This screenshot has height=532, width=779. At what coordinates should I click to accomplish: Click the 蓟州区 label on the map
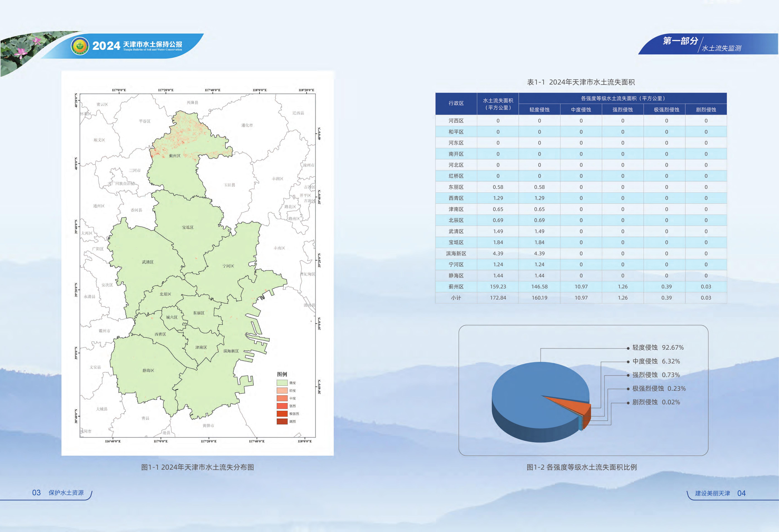[175, 156]
